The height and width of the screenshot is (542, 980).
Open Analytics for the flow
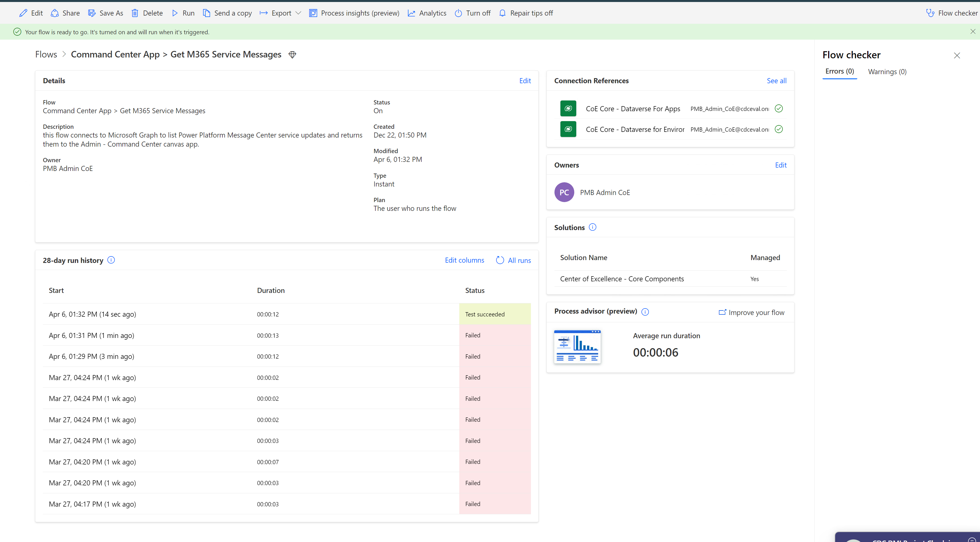427,12
